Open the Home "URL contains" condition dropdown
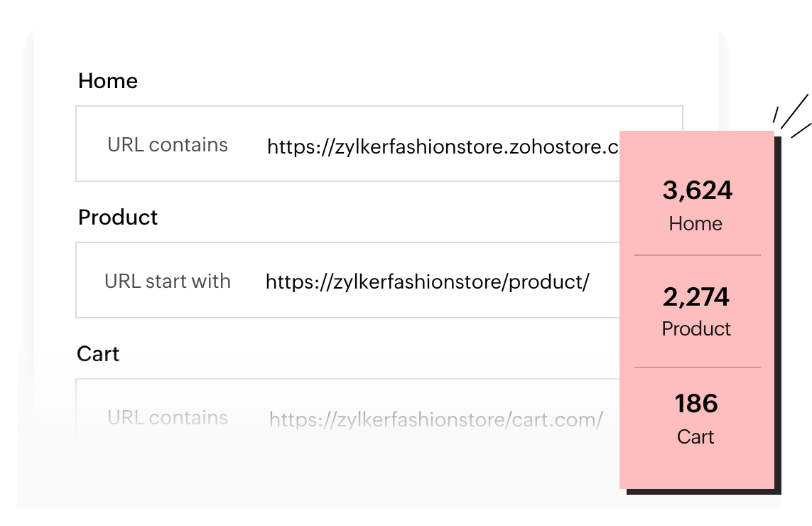Image resolution: width=812 pixels, height=526 pixels. pyautogui.click(x=168, y=145)
